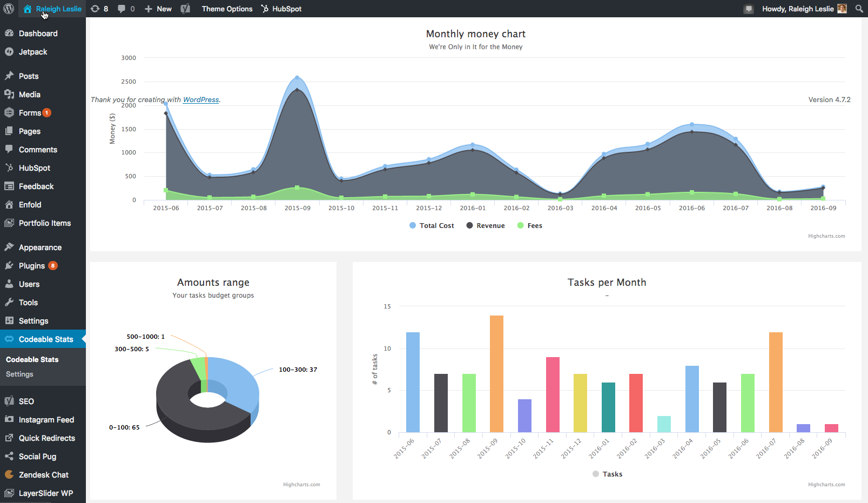
Task: Click the Instagram Feed camera icon
Action: [9, 419]
